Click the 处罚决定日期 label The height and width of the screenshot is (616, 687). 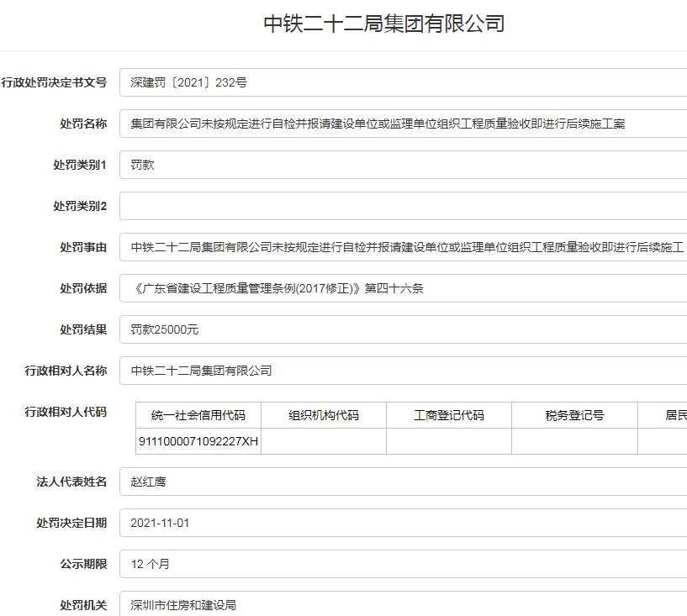[x=71, y=523]
